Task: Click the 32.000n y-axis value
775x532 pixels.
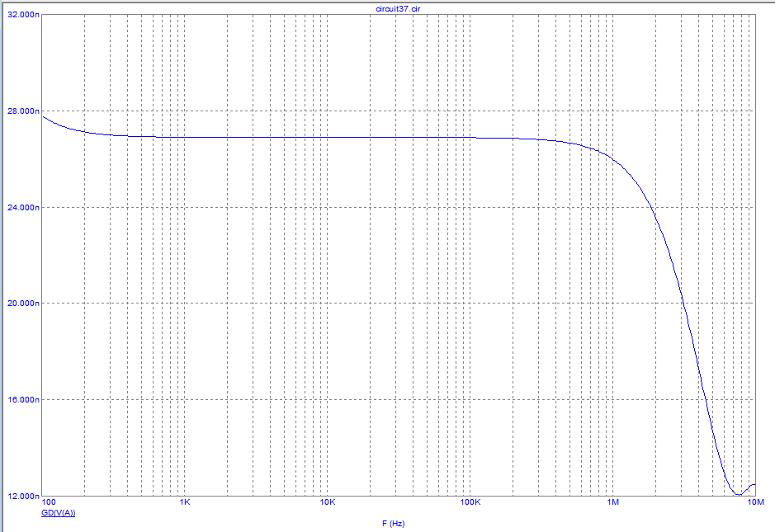Action: tap(24, 15)
